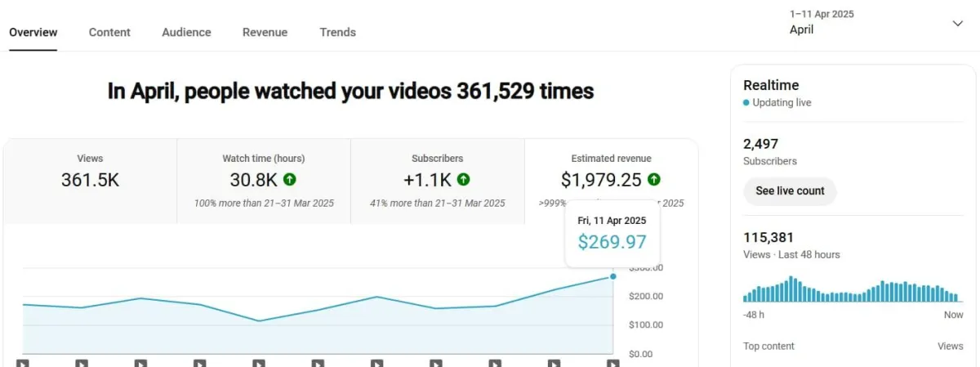Select the Subscribers metric card

pyautogui.click(x=438, y=181)
